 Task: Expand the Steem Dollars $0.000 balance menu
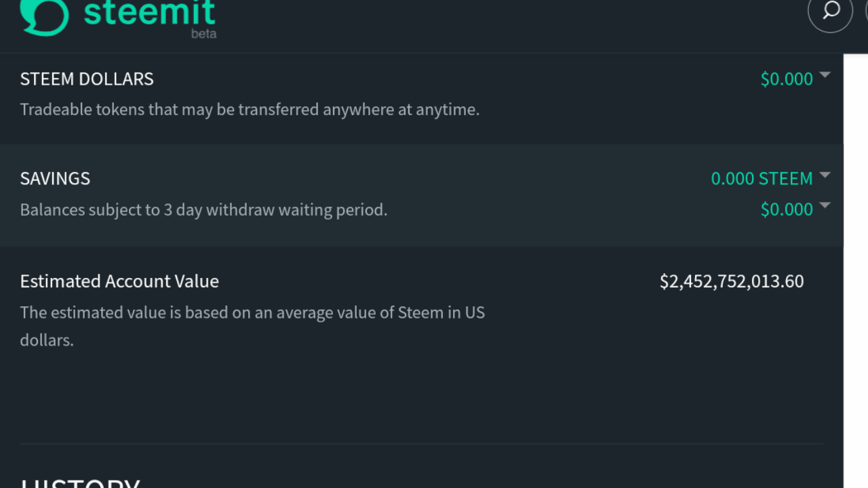787,79
